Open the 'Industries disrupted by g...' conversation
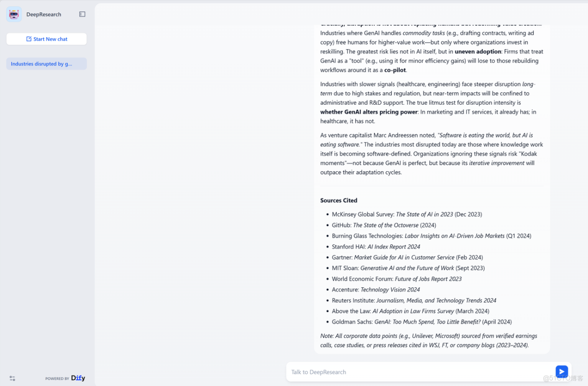Viewport: 588px width, 386px height. coord(47,64)
